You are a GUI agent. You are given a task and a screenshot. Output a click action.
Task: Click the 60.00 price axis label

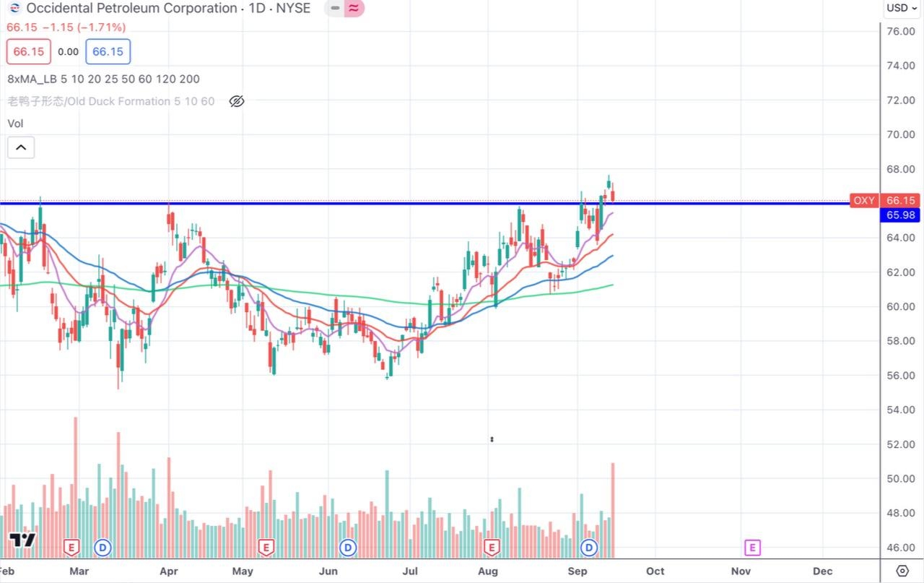pos(902,306)
